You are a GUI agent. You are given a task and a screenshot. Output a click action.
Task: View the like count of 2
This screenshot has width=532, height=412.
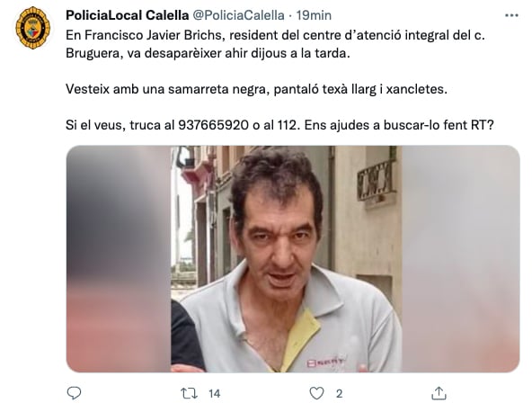(x=339, y=394)
